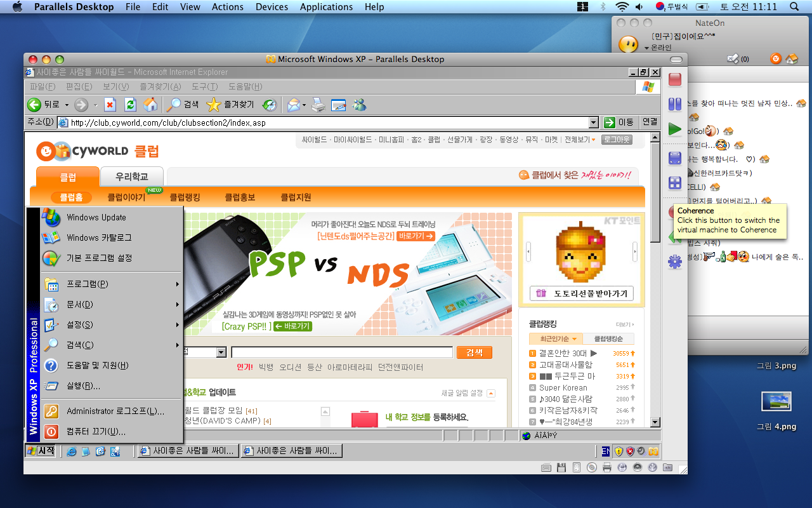Image resolution: width=812 pixels, height=508 pixels.
Task: Switch to 클럽랭킹순 ranking tab
Action: click(608, 339)
